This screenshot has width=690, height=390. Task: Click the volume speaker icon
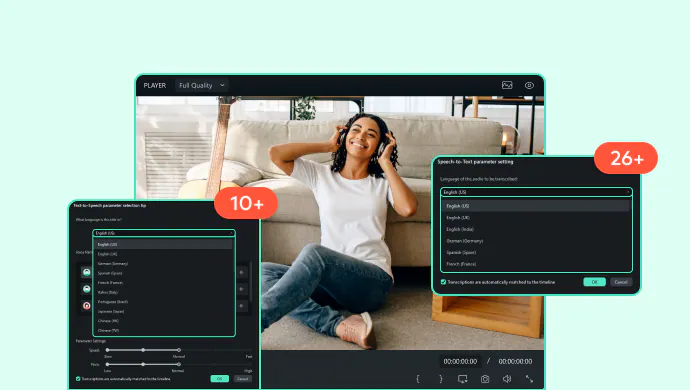point(507,379)
